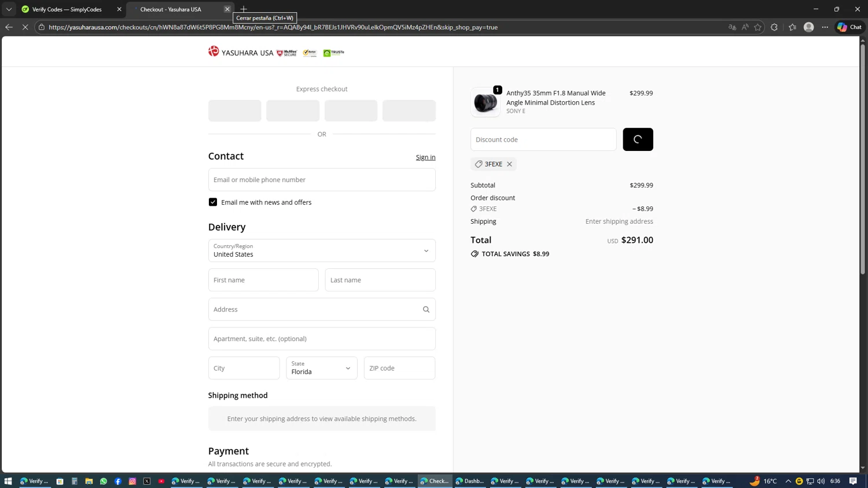This screenshot has height=488, width=868.
Task: Click the Total amount $291.00
Action: [x=637, y=240]
